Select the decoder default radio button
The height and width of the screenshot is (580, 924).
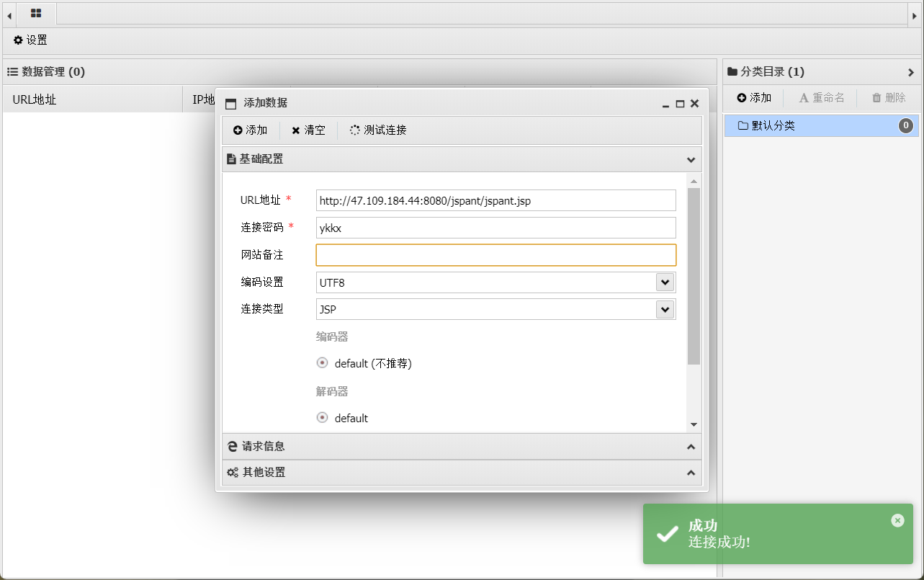[x=323, y=418]
